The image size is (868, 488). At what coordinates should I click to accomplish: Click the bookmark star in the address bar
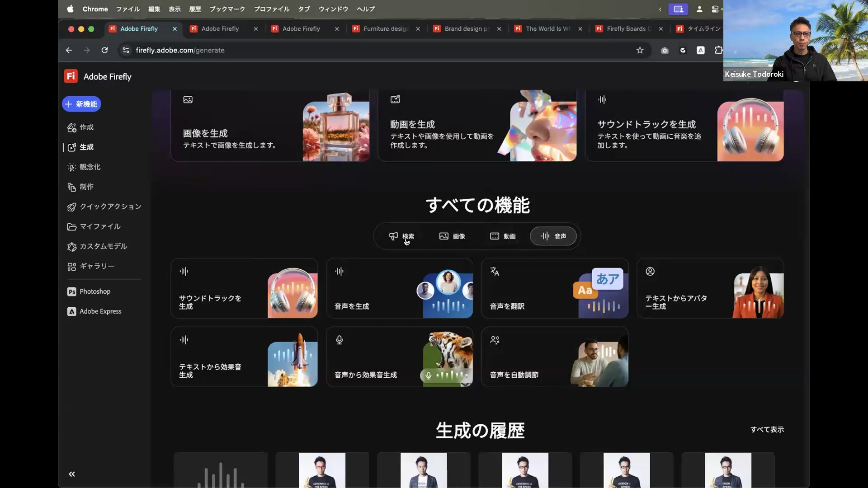tap(640, 50)
